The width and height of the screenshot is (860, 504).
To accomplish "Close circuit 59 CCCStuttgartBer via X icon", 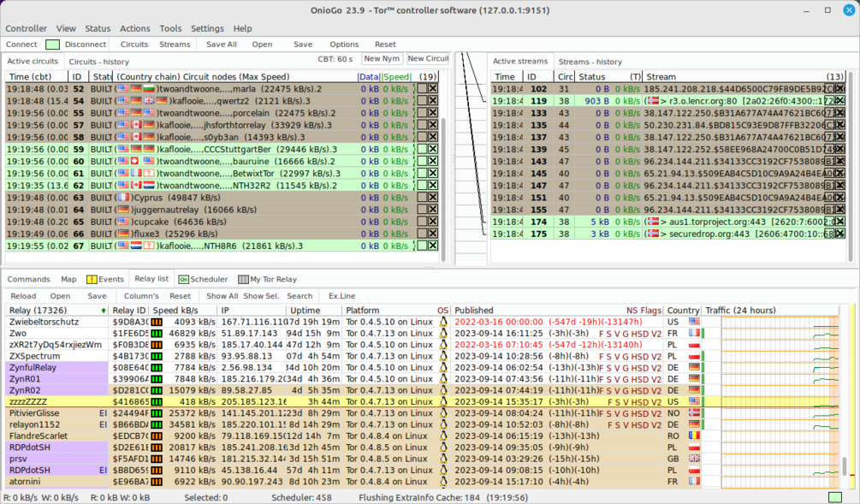I will [x=433, y=149].
